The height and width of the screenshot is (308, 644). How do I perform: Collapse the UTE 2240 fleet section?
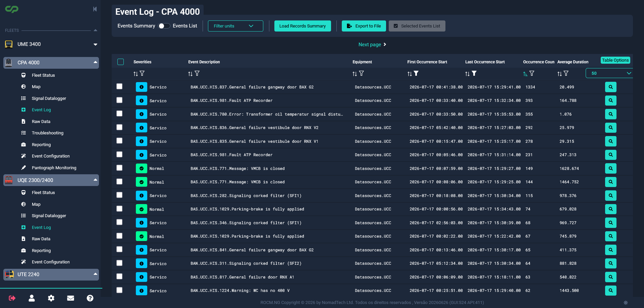coord(95,274)
